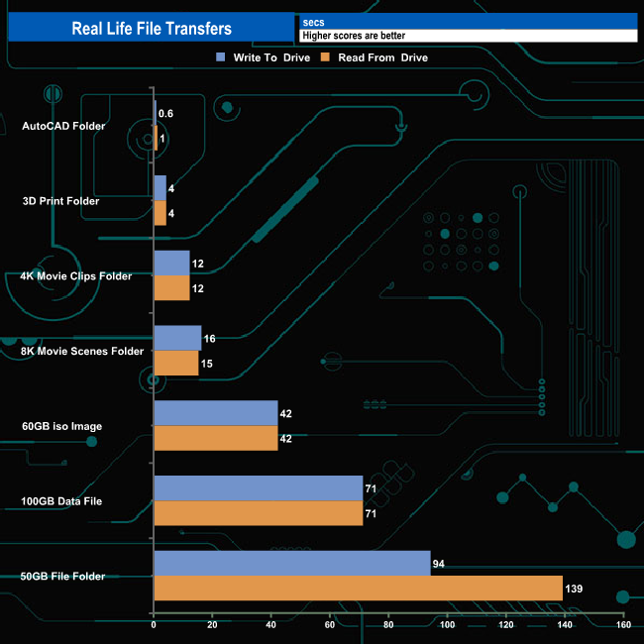The height and width of the screenshot is (644, 644).
Task: Click the 8K Movie Scenes read bar (15)
Action: [176, 363]
